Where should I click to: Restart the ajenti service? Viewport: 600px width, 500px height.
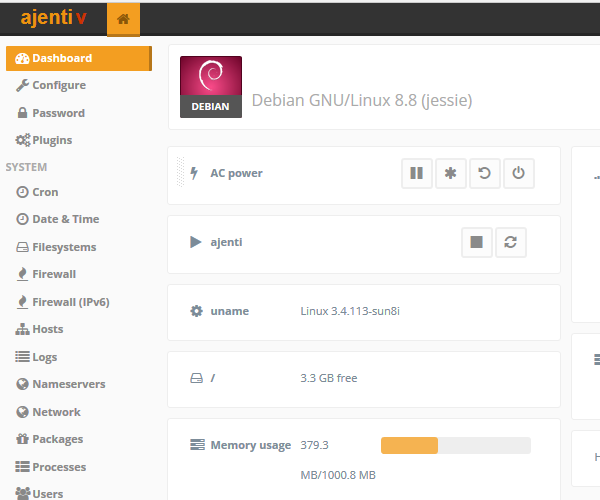pos(510,242)
